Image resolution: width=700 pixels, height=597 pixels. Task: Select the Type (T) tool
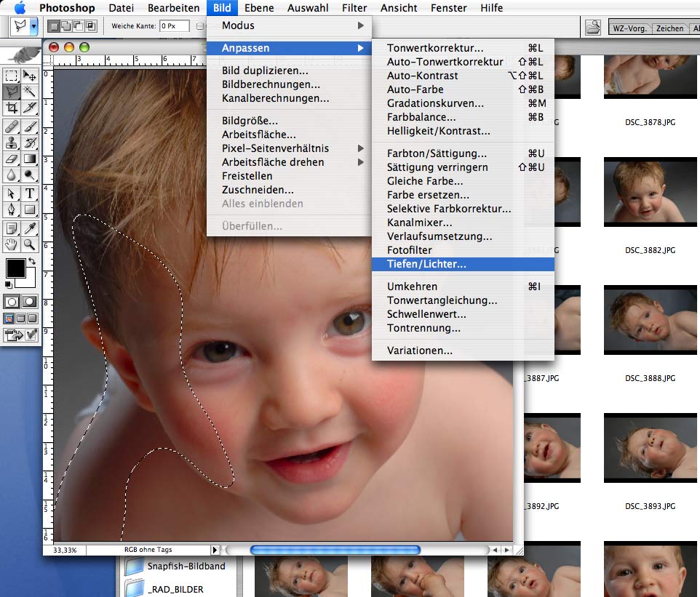[30, 193]
